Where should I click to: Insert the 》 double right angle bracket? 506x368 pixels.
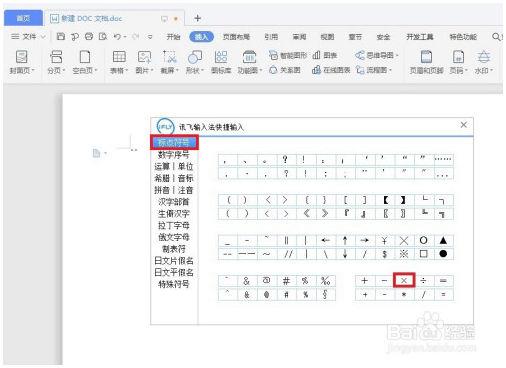[x=325, y=213]
